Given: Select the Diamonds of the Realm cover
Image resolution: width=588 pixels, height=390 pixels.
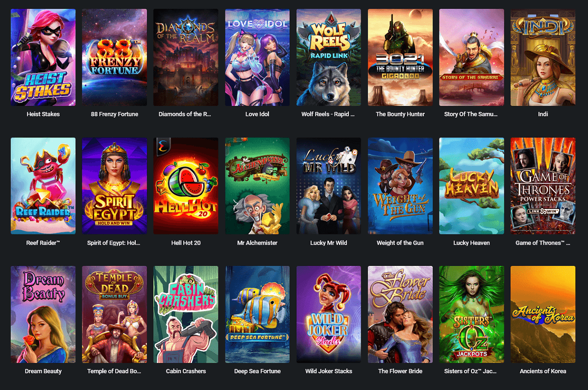Looking at the screenshot, I should point(186,57).
